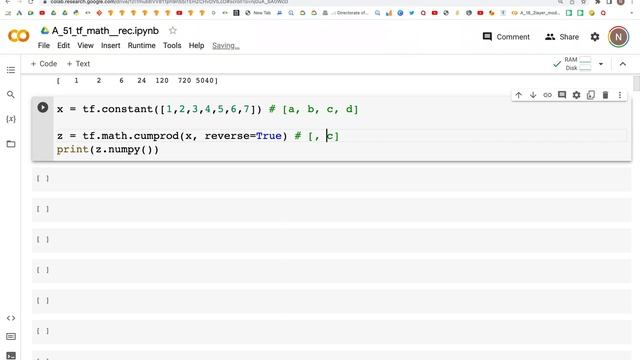Open the View menu
This screenshot has width=640, height=360.
click(x=85, y=45)
